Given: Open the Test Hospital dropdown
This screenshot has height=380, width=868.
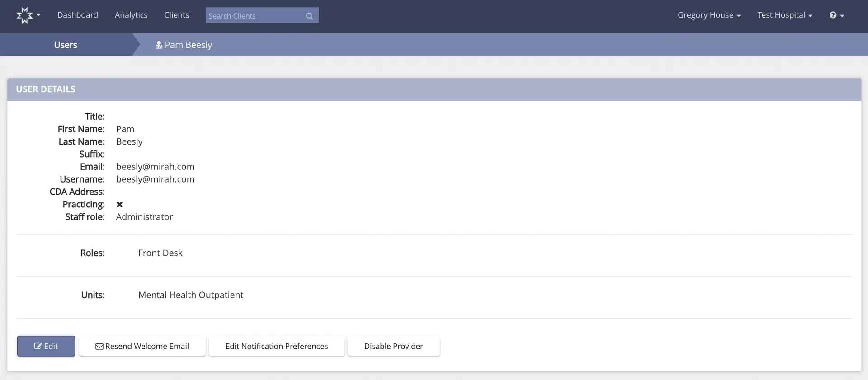Looking at the screenshot, I should coord(784,15).
